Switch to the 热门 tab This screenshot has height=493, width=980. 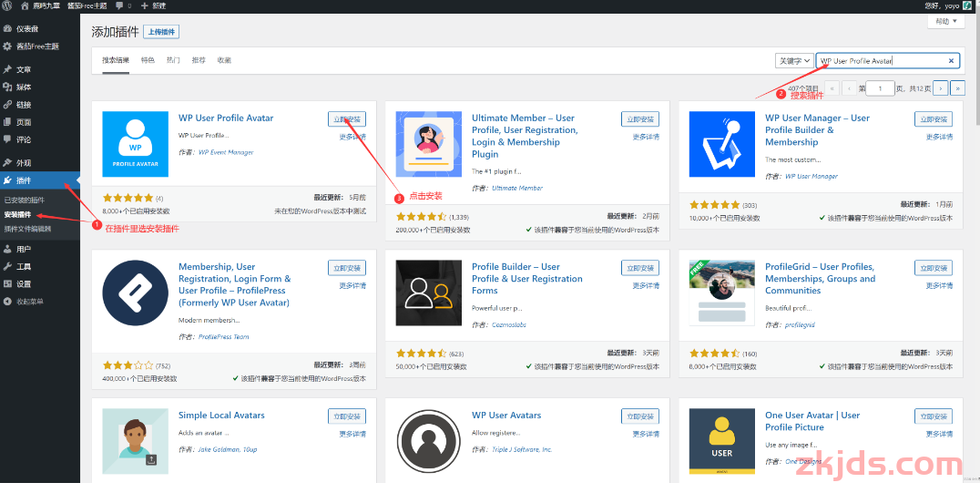[x=173, y=61]
